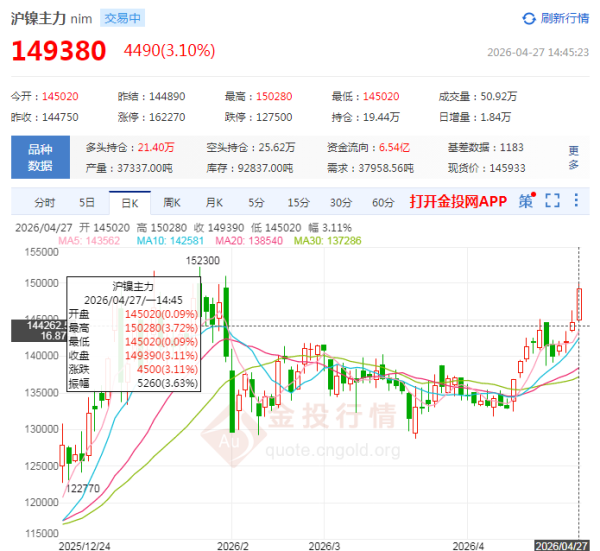600x551 pixels.
Task: Click 今开 value 145020
Action: (60, 96)
